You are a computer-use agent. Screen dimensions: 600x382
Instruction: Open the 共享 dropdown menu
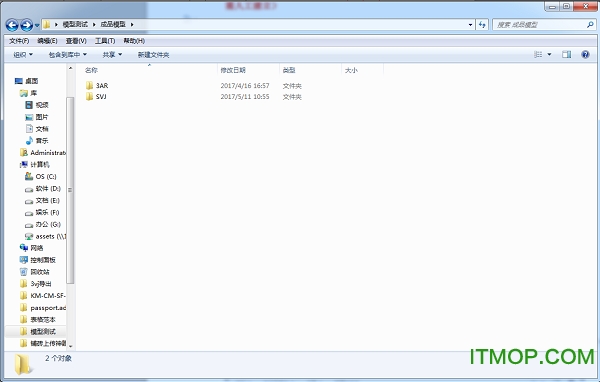[112, 55]
